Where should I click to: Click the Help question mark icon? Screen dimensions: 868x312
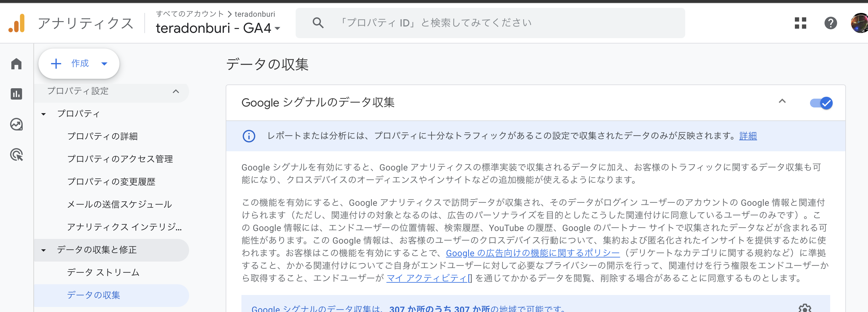tap(830, 24)
